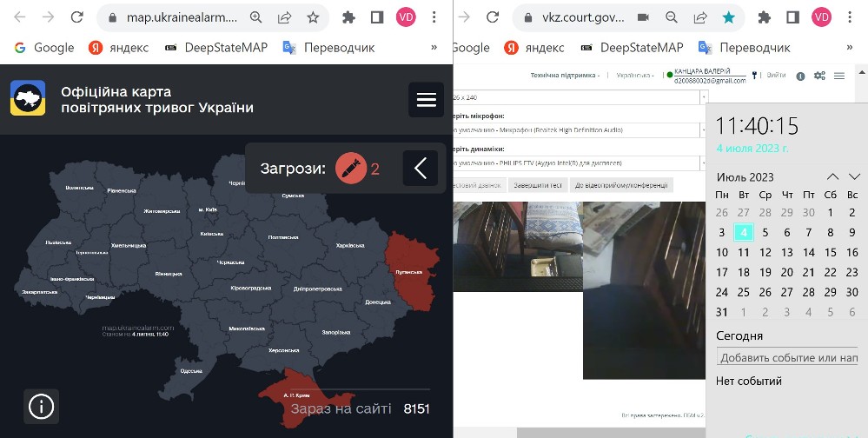Click the add event input field

tap(787, 358)
